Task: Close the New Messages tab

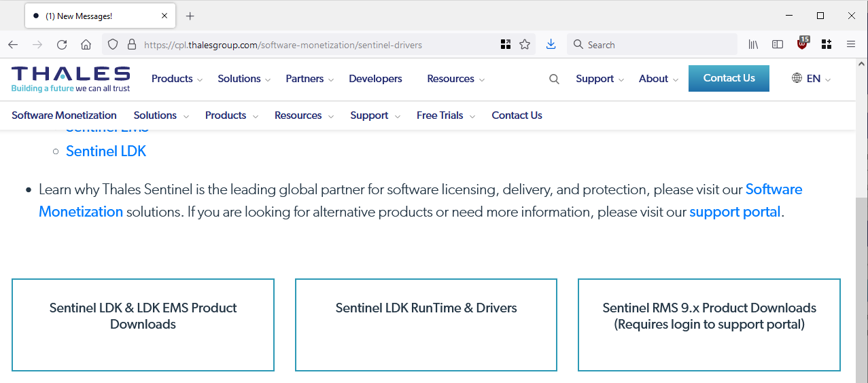Action: click(x=164, y=16)
